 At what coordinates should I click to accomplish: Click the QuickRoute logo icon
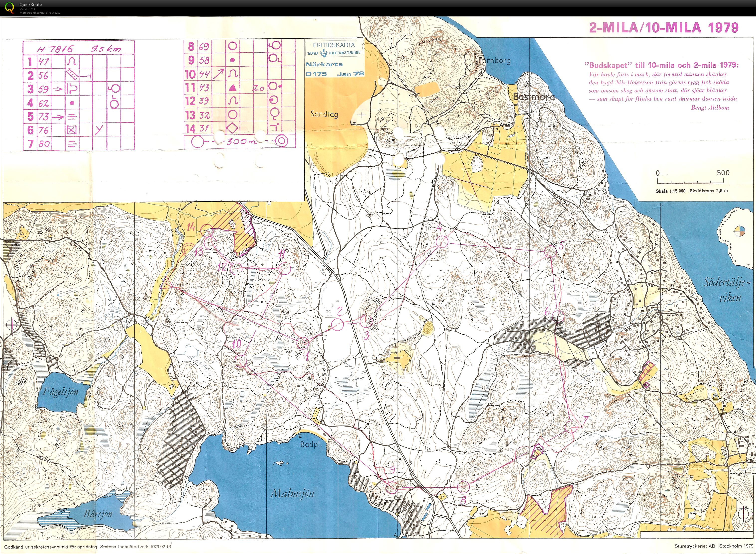click(10, 7)
